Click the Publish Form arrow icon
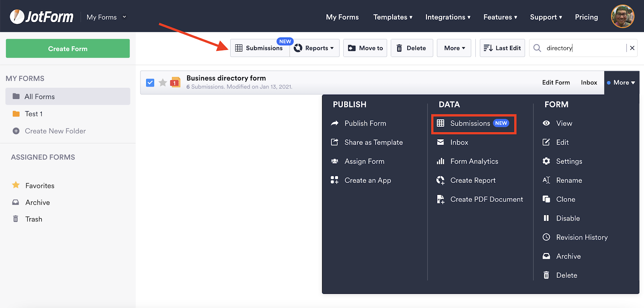The height and width of the screenshot is (308, 644). coord(334,123)
